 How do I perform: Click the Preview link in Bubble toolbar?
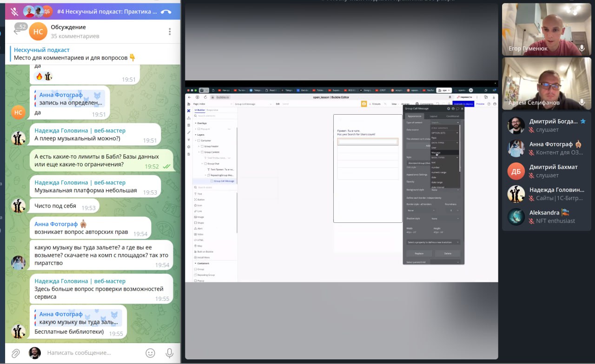[480, 104]
